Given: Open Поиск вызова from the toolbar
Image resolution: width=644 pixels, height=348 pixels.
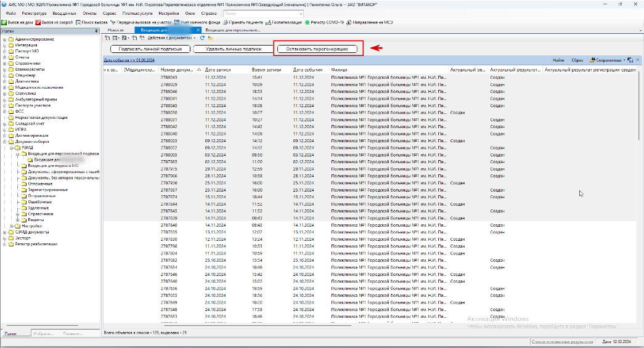Looking at the screenshot, I should tap(92, 23).
